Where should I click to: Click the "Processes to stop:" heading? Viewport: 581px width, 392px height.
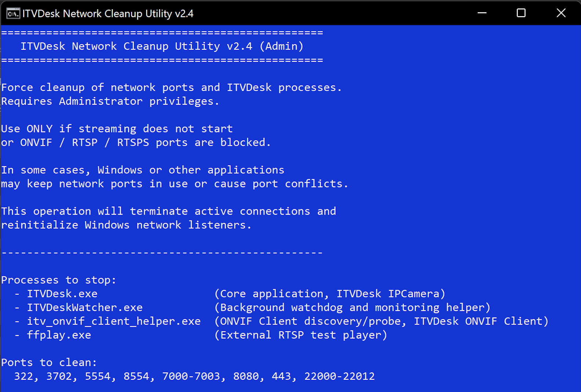[x=59, y=280]
